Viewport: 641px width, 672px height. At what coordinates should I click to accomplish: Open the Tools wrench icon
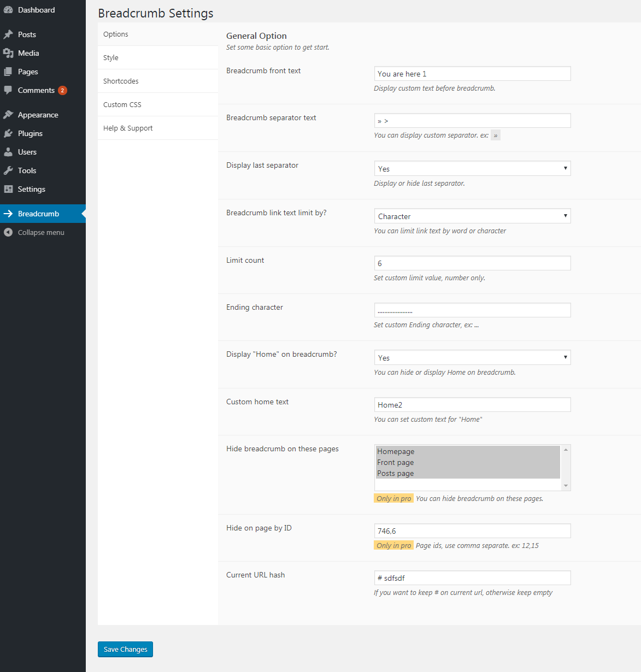click(9, 170)
